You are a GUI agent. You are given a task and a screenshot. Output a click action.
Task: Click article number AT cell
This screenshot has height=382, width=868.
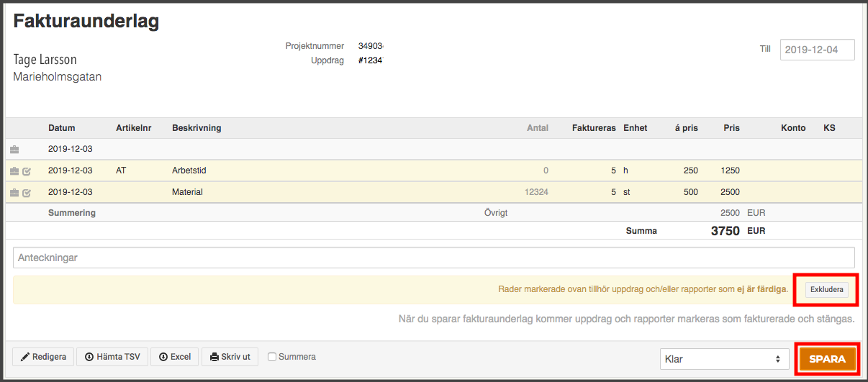coord(121,171)
